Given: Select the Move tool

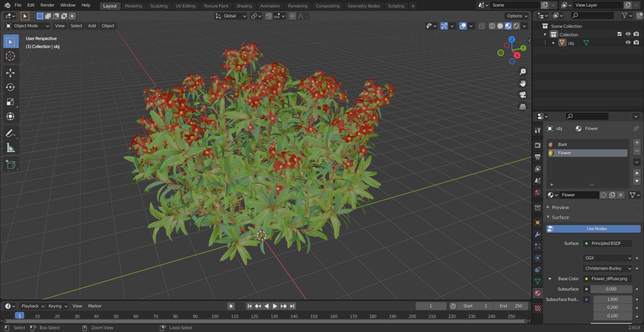Looking at the screenshot, I should (x=10, y=73).
